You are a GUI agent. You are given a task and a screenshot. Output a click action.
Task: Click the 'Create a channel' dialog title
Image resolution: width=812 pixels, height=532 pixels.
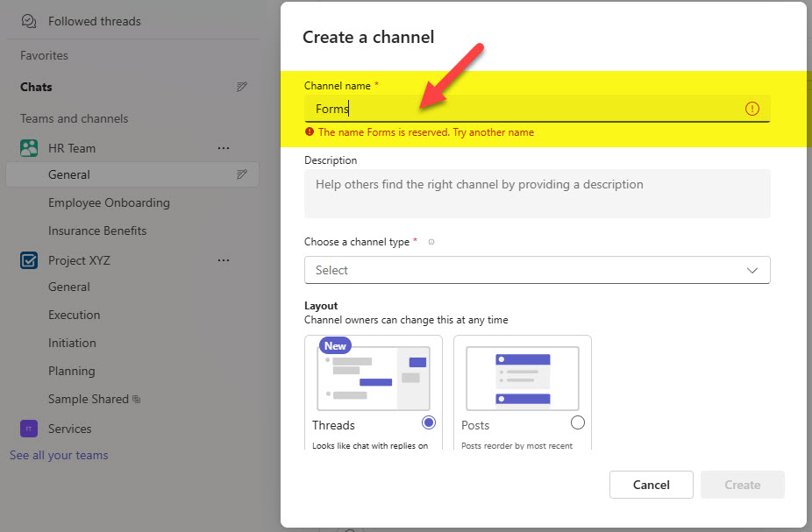point(368,38)
